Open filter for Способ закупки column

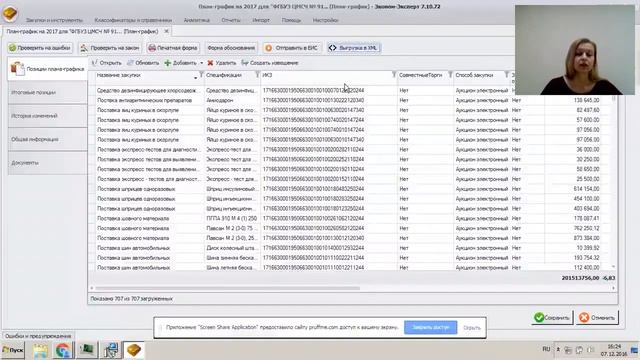(507, 75)
